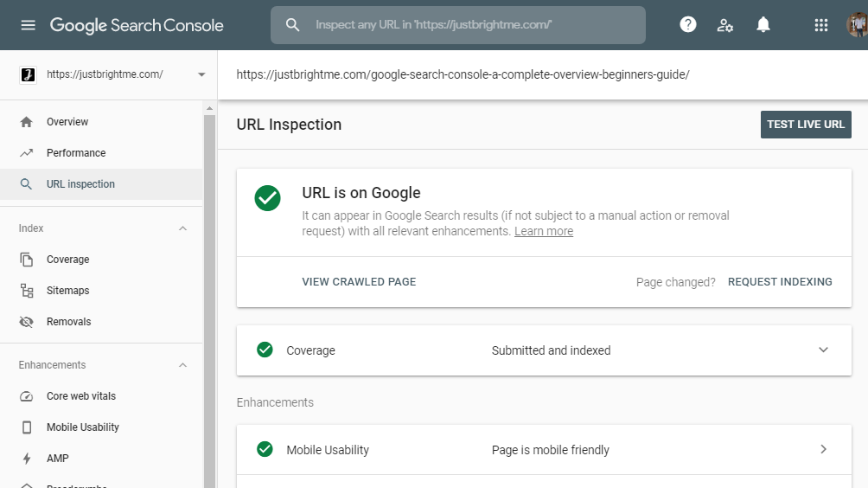
Task: Click the Sitemaps tree icon
Action: pos(27,290)
